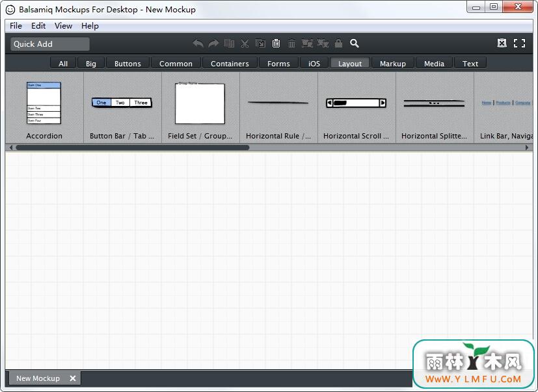Screen dimensions: 538x392
Task: Switch to the iOS category
Action: click(314, 64)
